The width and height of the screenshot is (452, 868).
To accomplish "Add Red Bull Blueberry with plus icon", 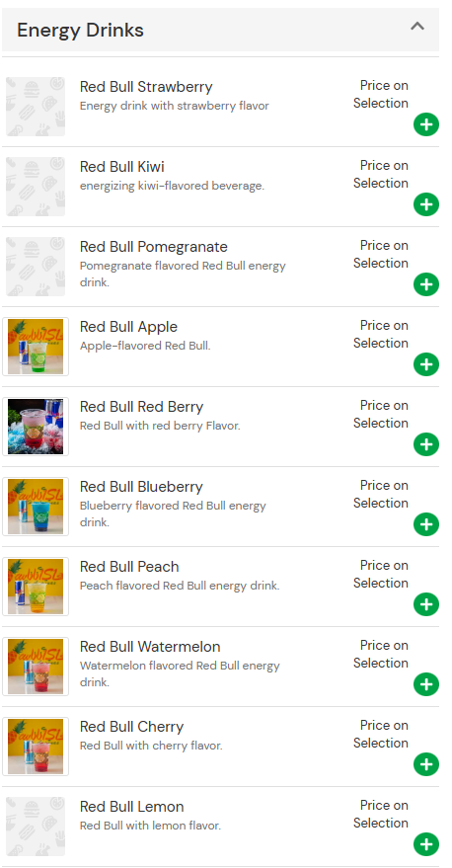I will tap(426, 524).
